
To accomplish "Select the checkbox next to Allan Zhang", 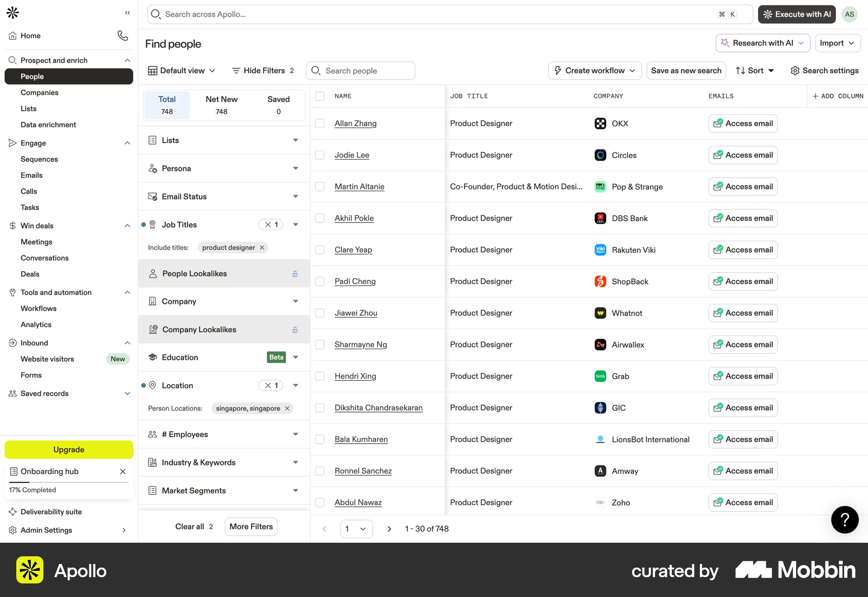I will point(320,123).
